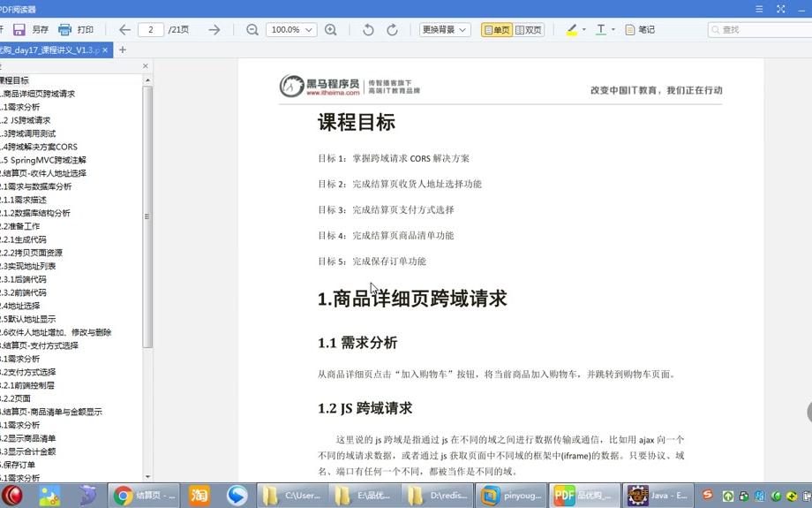Image resolution: width=812 pixels, height=508 pixels.
Task: Open 拷贝页面资源 outline entry
Action: pos(32,253)
